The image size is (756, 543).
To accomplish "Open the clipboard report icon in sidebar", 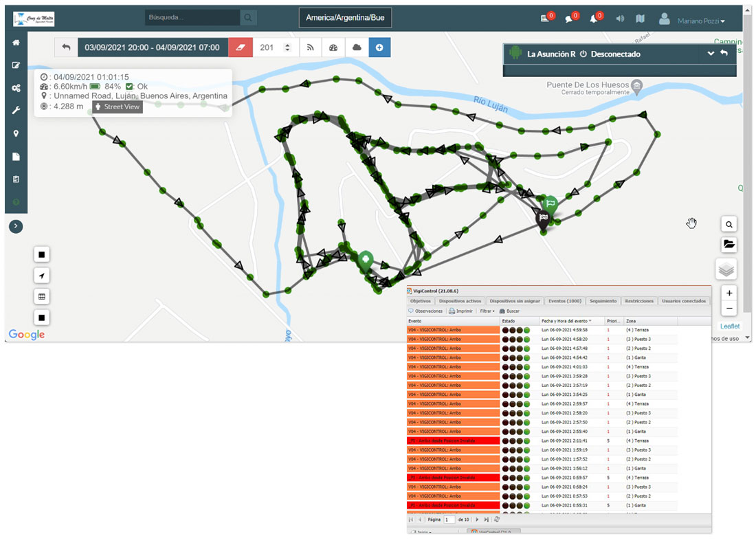I will (16, 179).
